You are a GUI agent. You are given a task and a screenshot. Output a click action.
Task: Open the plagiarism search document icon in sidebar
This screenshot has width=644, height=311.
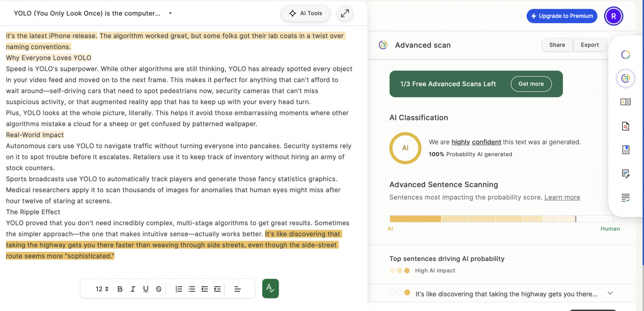(625, 126)
